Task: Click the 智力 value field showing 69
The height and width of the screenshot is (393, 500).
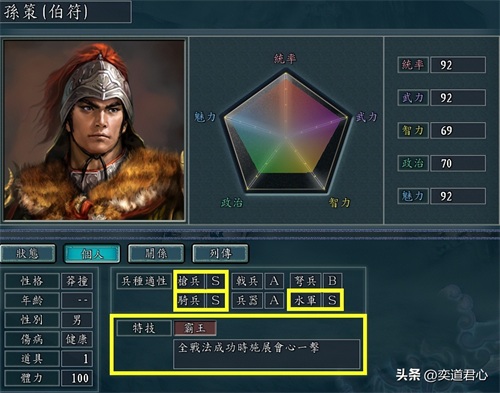Action: (x=458, y=130)
